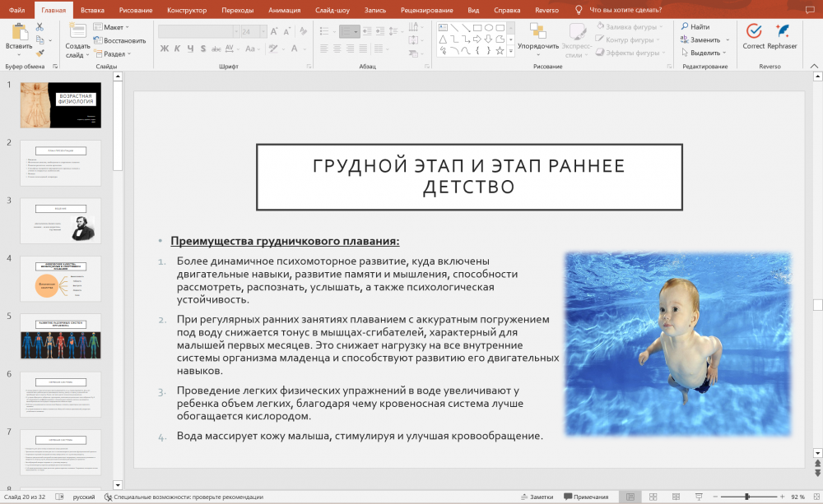Toggle the Примечания comments pane
This screenshot has height=504, width=823.
[585, 497]
